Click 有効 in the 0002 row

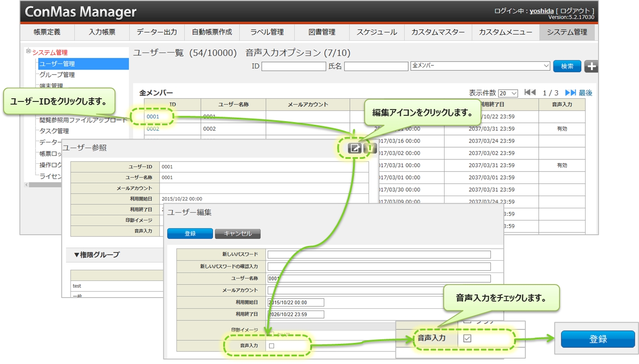tap(562, 129)
